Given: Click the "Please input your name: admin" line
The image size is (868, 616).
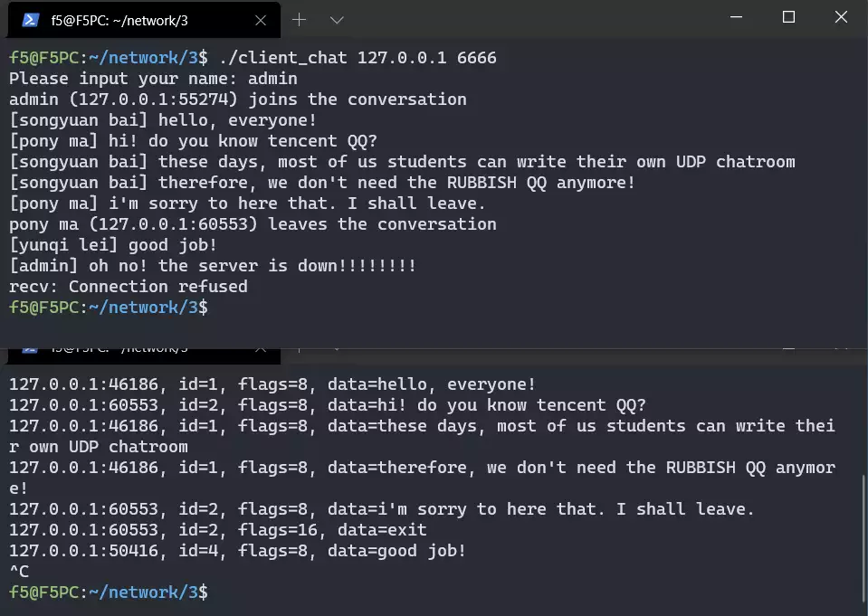Looking at the screenshot, I should [x=153, y=79].
